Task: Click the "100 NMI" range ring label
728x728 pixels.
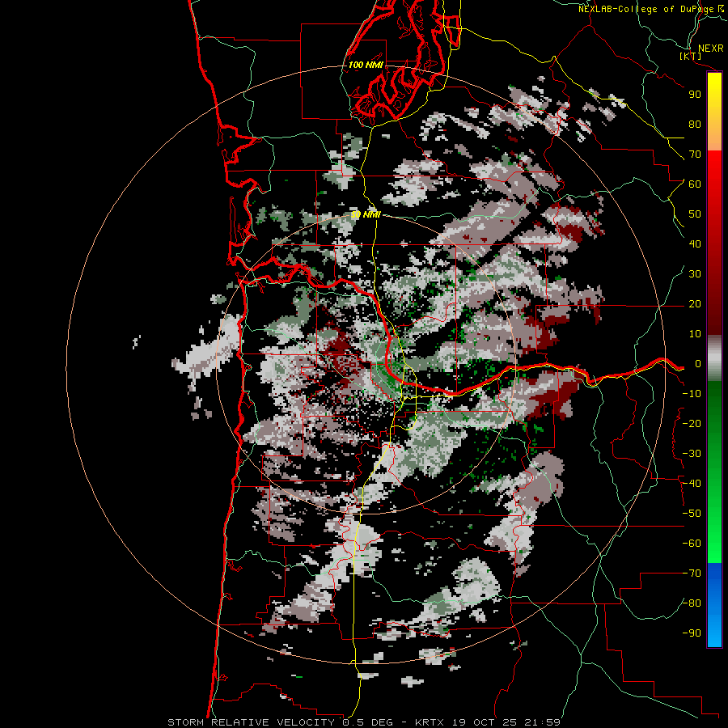Action: (366, 65)
